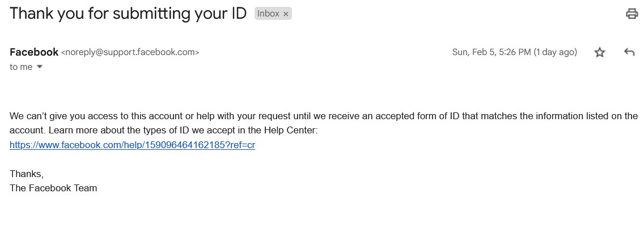Screen dimensions: 644x231
Task: Reply to the Facebook message
Action: 629,52
